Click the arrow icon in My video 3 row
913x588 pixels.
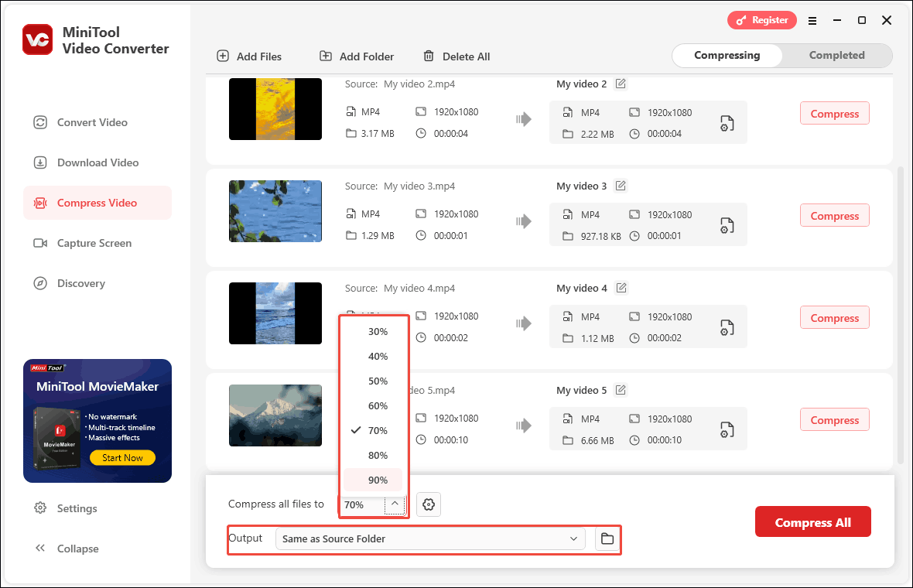(x=524, y=221)
